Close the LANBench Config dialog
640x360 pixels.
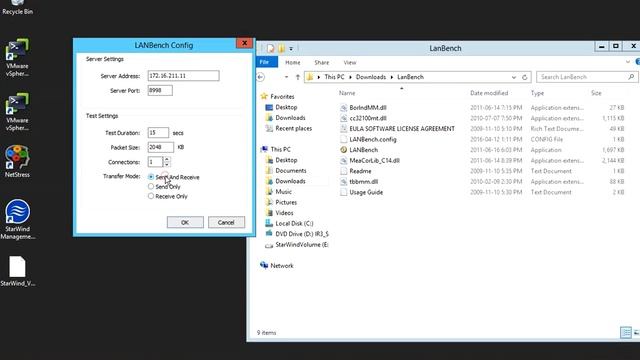click(x=244, y=43)
